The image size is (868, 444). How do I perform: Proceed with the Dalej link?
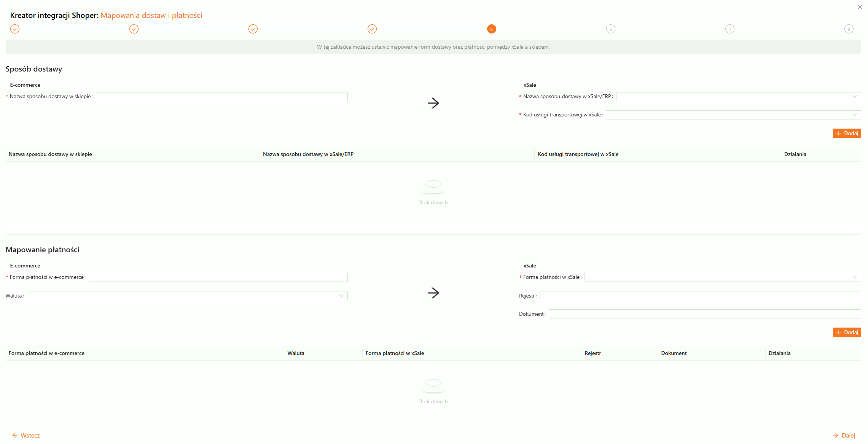coord(844,435)
